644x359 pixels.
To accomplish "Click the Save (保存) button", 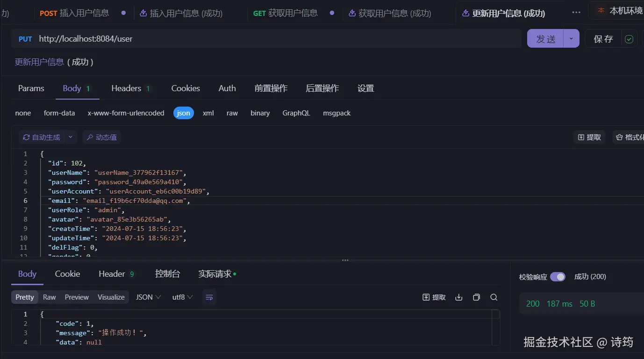I will (x=603, y=39).
